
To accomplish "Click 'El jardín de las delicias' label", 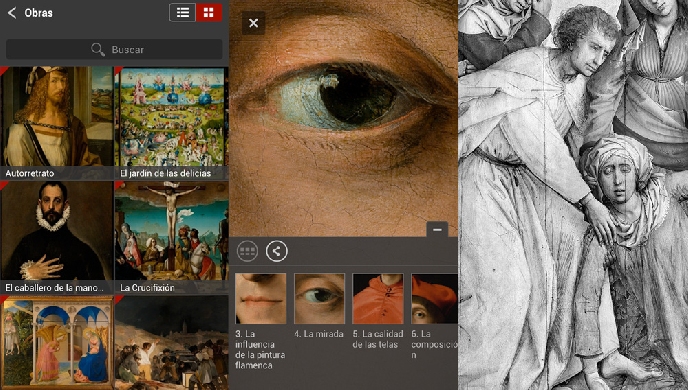I will tap(165, 173).
